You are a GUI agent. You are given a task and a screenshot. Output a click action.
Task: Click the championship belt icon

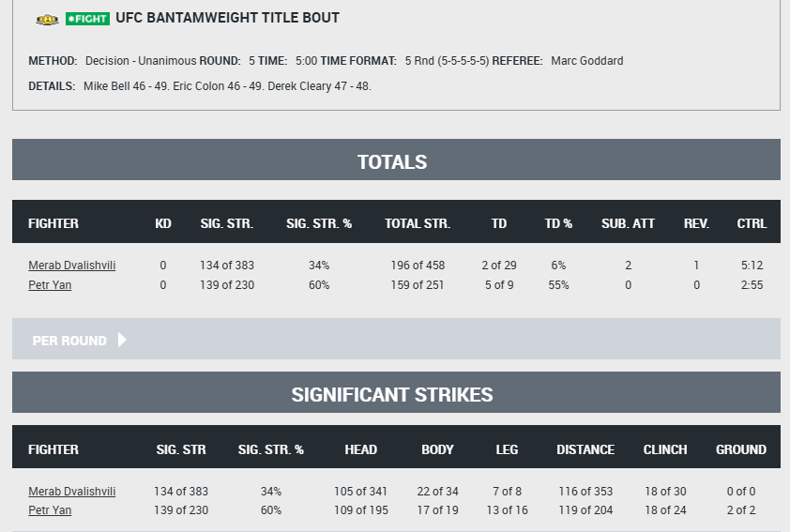[47, 20]
